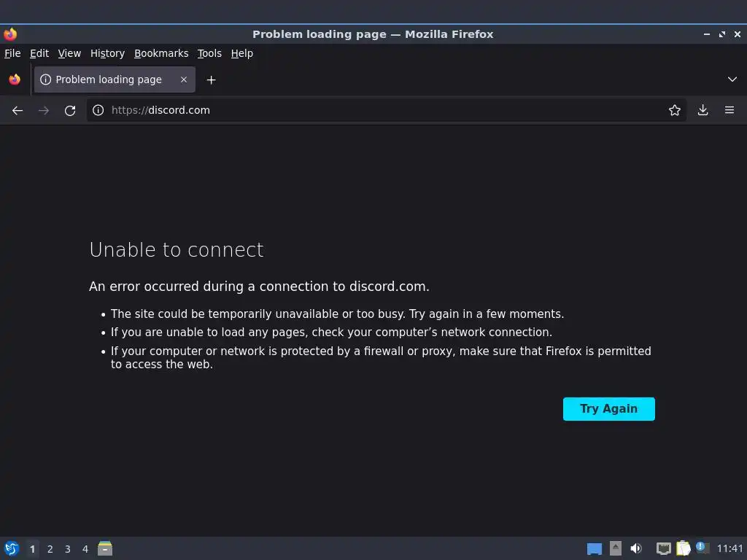
Task: Click the 11:41 clock in the taskbar
Action: (x=729, y=549)
